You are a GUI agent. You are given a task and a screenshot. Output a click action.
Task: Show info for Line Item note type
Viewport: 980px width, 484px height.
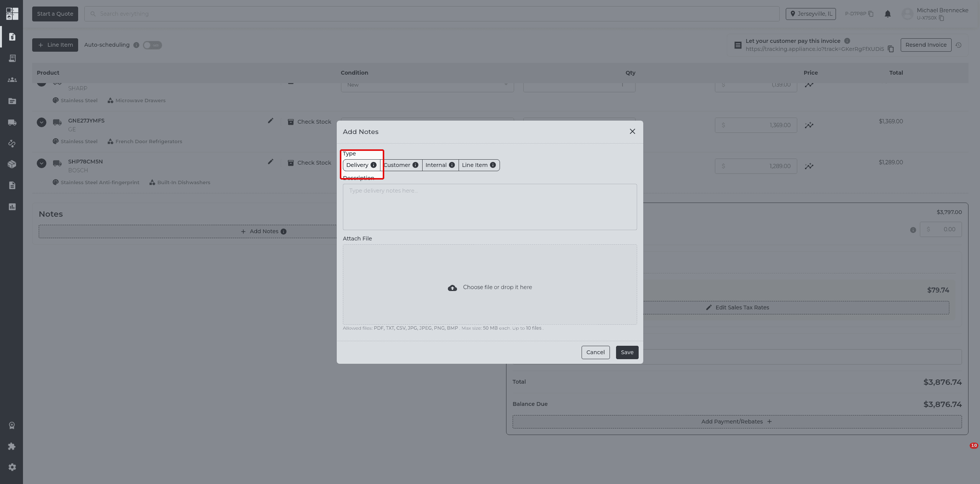point(493,165)
